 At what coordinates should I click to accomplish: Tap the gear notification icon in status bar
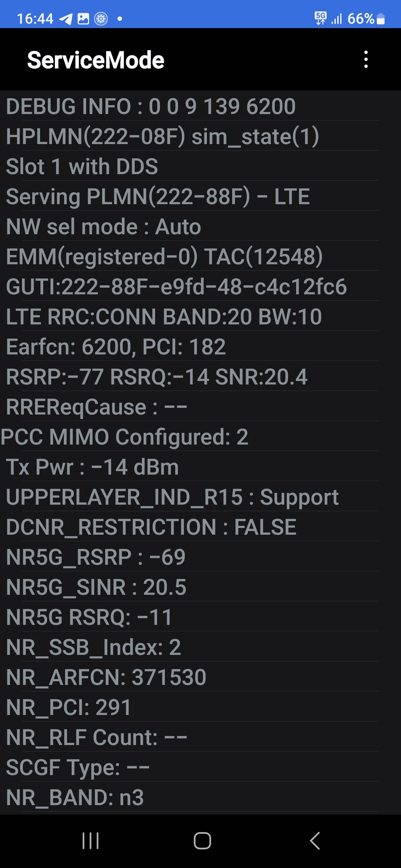pos(101,19)
